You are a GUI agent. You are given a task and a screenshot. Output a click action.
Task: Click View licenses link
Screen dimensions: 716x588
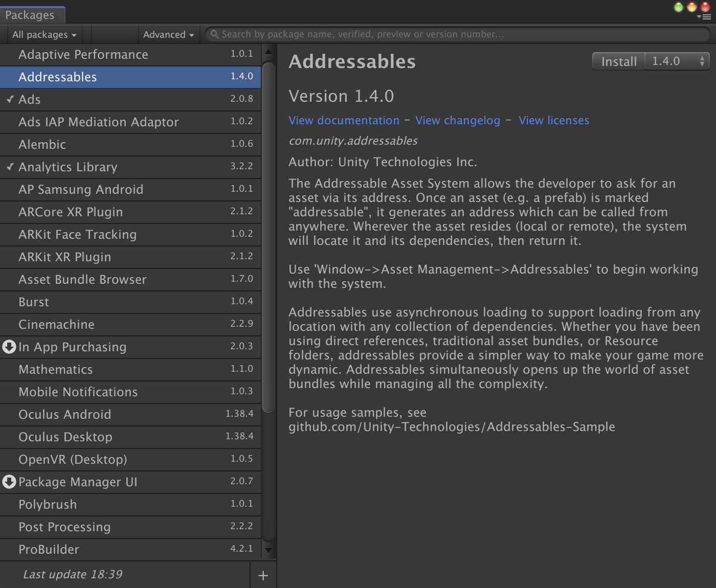[x=553, y=120]
